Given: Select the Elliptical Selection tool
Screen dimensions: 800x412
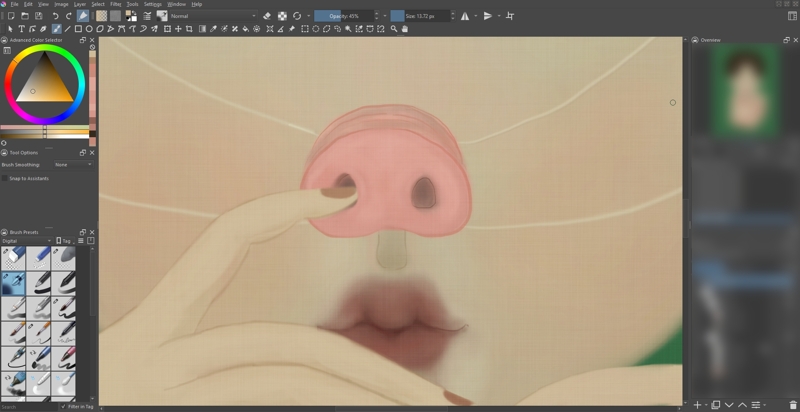Looking at the screenshot, I should [316, 29].
